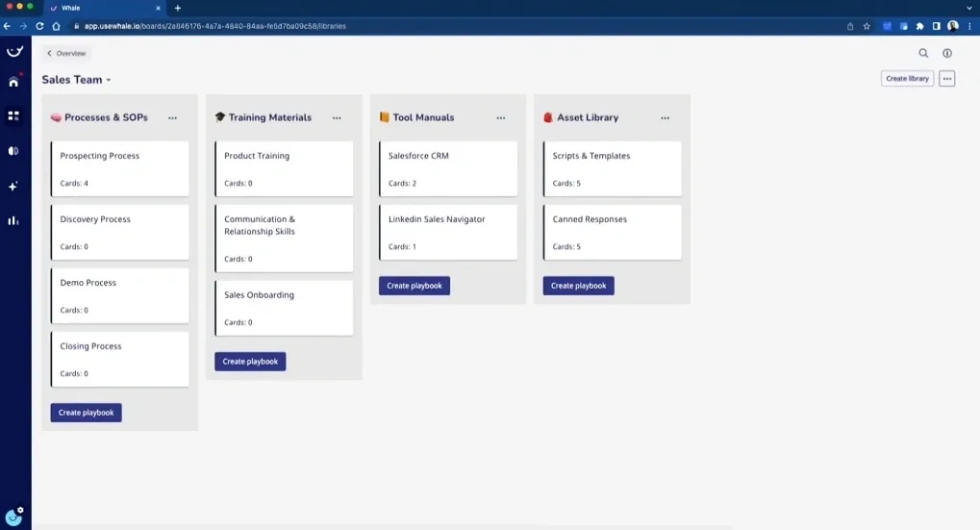Open the browser profile avatar

(952, 26)
